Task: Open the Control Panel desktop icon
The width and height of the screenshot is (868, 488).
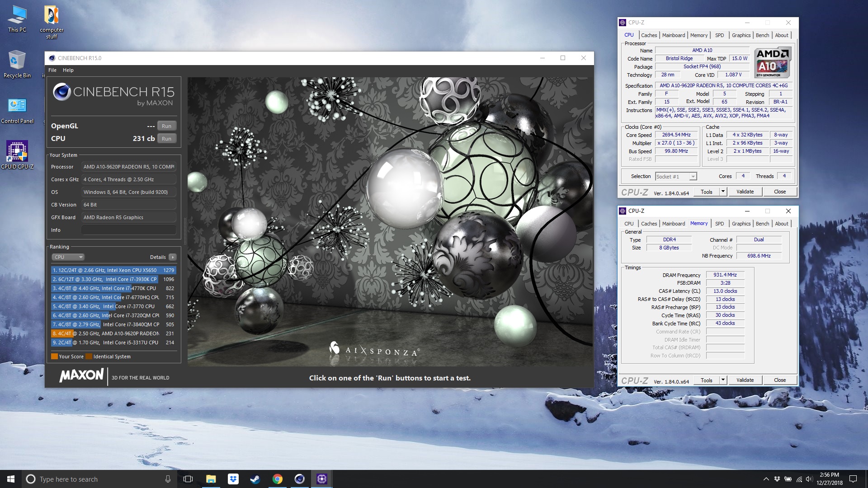Action: pyautogui.click(x=17, y=111)
